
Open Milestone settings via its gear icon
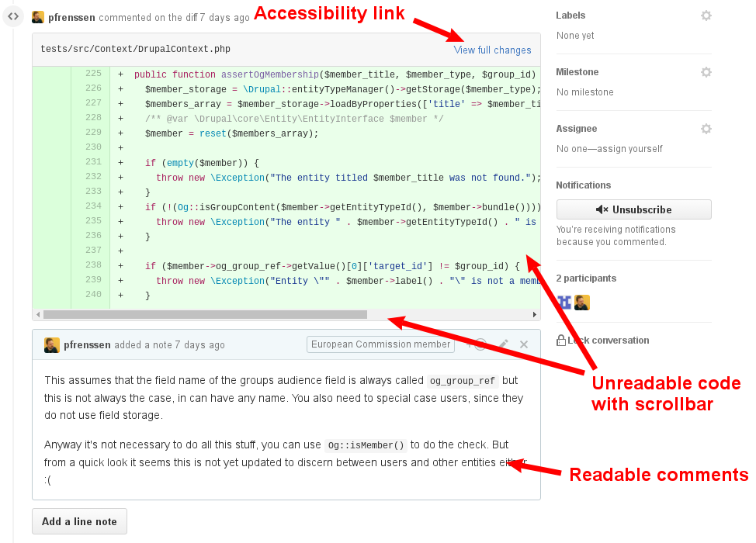(706, 71)
